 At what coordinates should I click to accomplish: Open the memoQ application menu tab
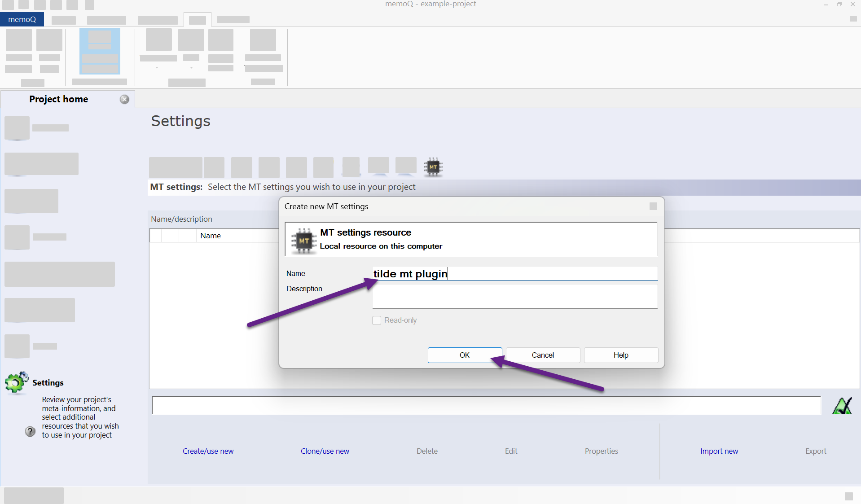point(22,19)
